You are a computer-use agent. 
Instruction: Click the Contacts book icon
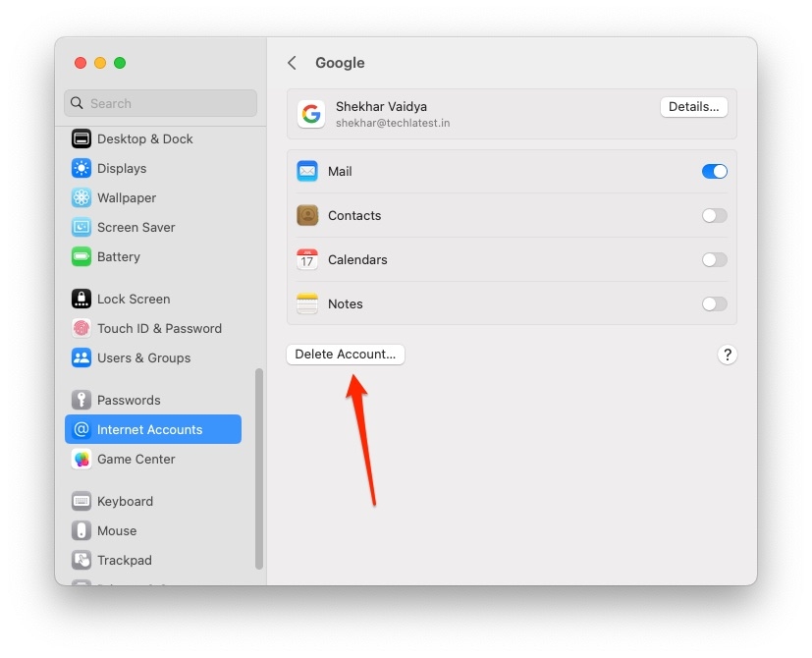click(x=307, y=215)
